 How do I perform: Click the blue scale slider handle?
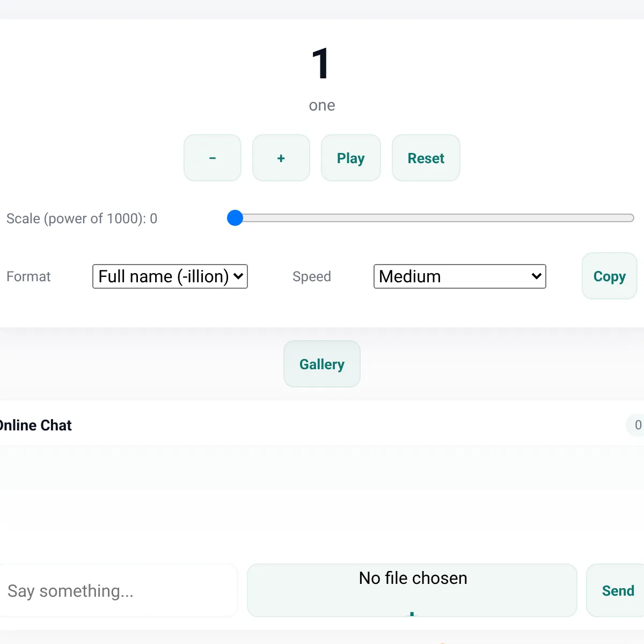coord(235,218)
